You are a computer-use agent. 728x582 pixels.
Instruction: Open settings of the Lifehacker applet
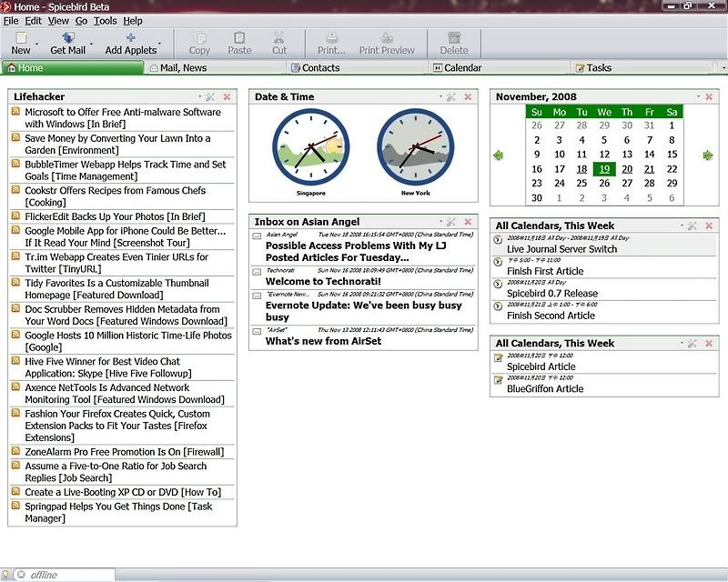tap(210, 96)
